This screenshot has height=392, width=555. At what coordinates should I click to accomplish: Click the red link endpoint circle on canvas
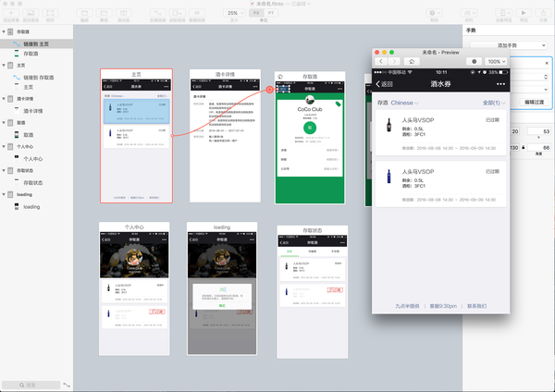270,90
